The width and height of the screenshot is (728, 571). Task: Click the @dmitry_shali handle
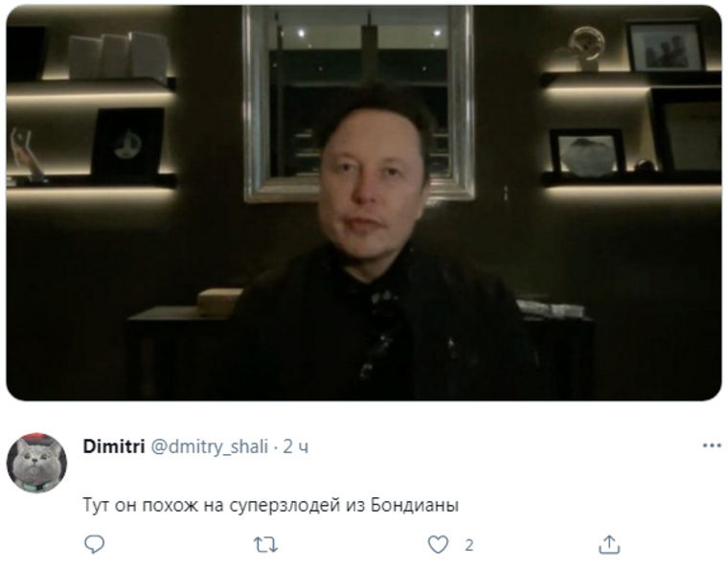(210, 447)
